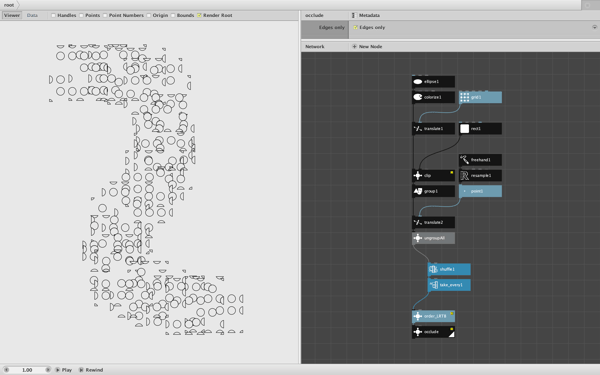Select the resample1 node icon
This screenshot has width=600, height=375.
coord(465,175)
